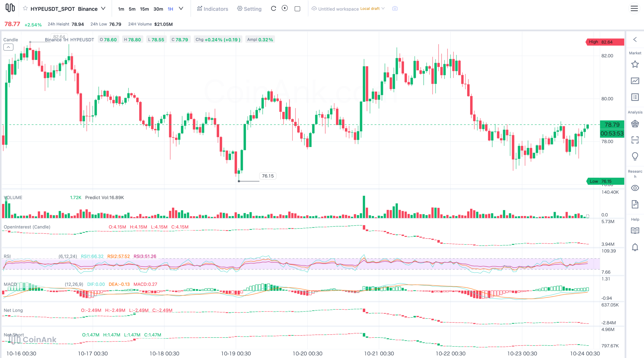644x358 pixels.
Task: Open the list panel icon in sidebar
Action: point(635,97)
